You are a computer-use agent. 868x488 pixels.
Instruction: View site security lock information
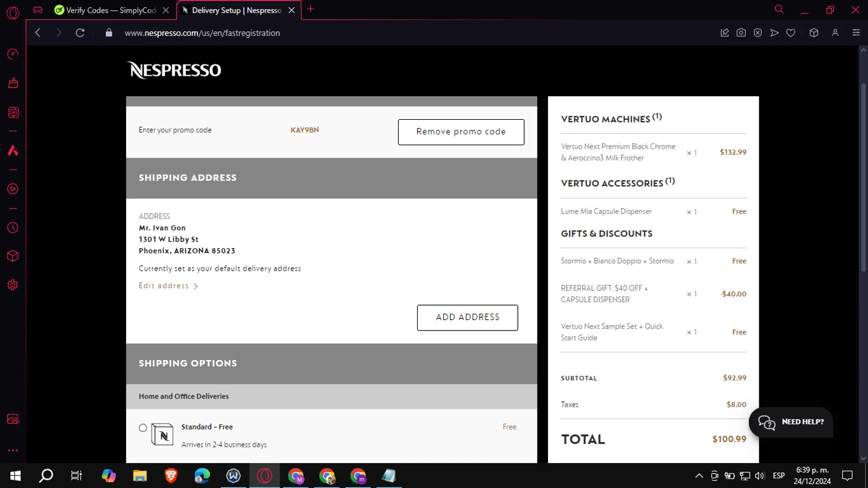109,33
